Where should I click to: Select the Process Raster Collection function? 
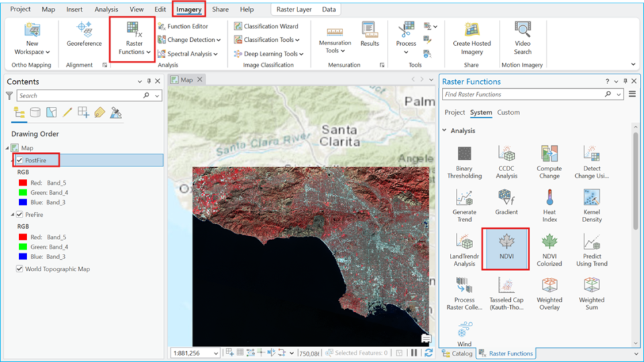(x=464, y=294)
